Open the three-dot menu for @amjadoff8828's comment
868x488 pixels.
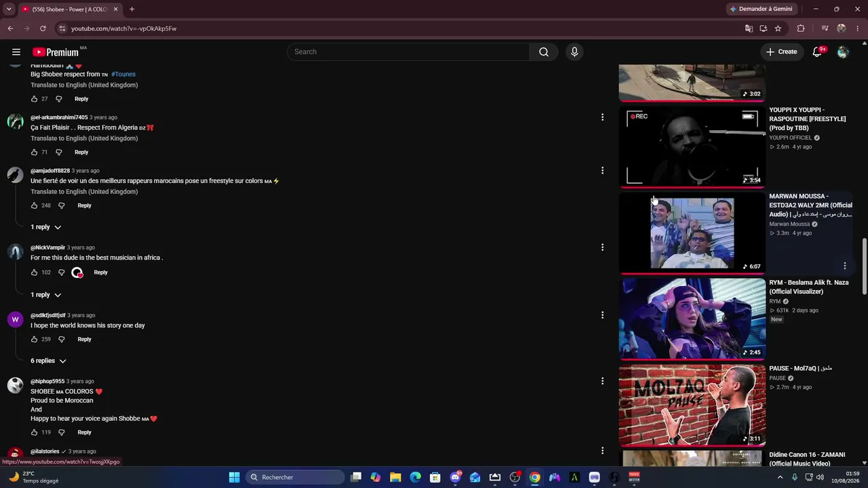click(x=602, y=171)
